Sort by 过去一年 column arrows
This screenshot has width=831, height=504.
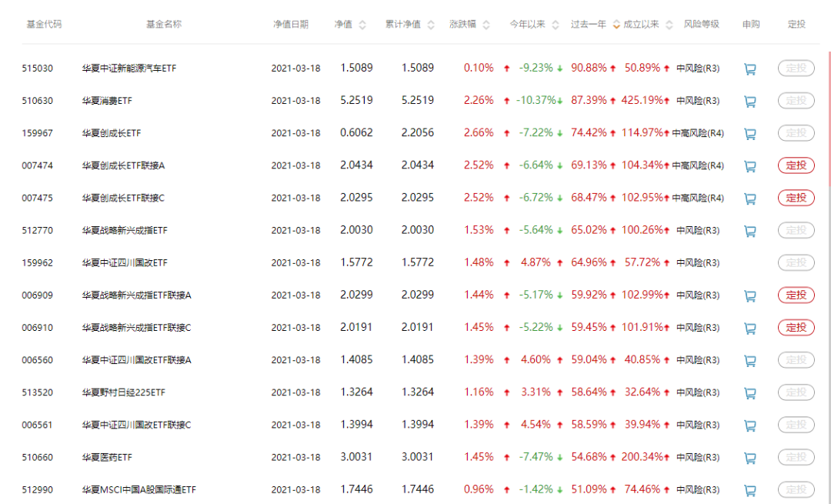[x=616, y=25]
